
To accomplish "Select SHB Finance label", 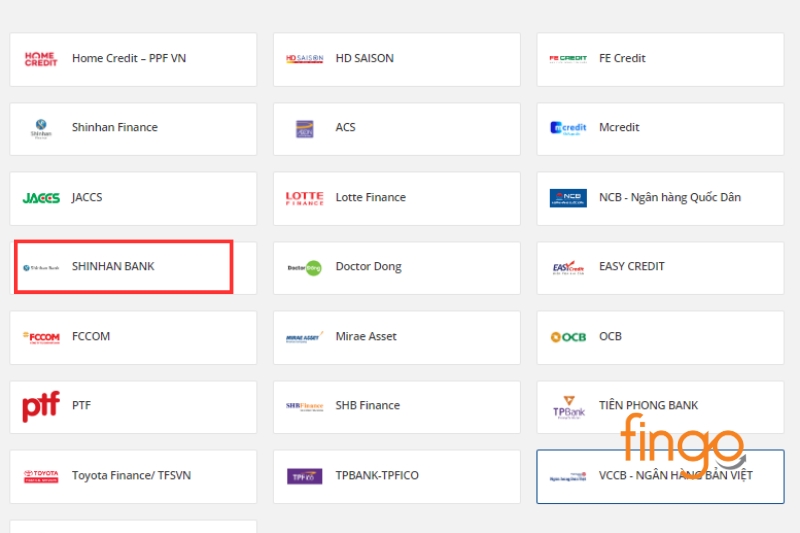I will click(367, 405).
